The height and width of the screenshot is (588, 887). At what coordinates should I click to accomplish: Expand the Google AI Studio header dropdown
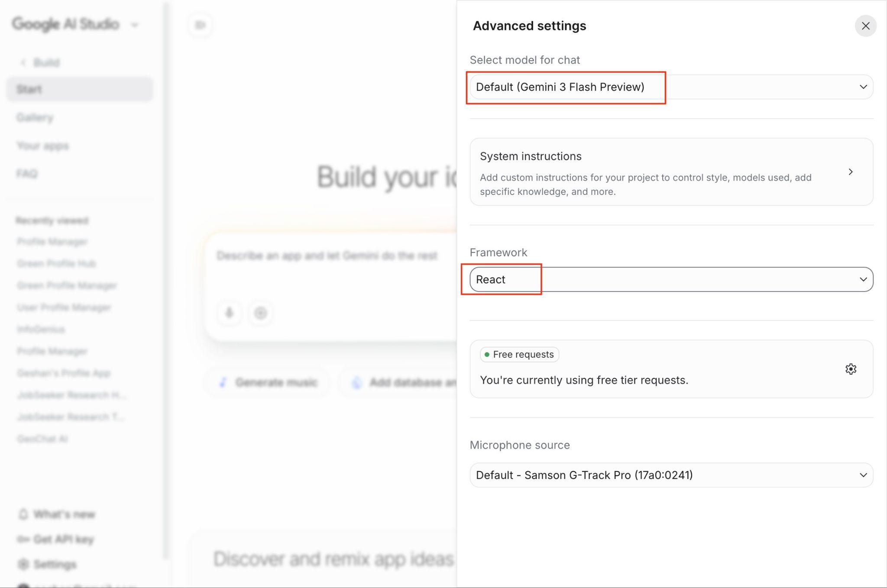point(135,25)
